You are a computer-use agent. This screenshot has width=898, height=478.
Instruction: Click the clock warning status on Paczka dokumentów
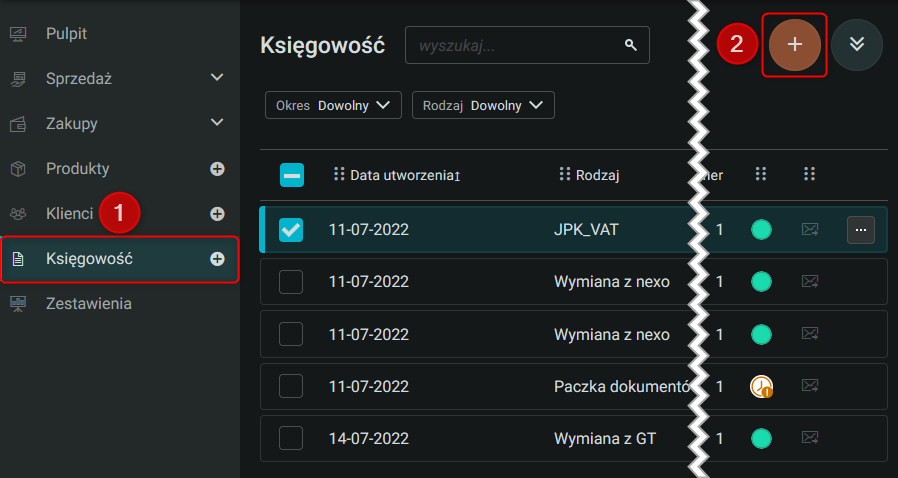coord(761,386)
